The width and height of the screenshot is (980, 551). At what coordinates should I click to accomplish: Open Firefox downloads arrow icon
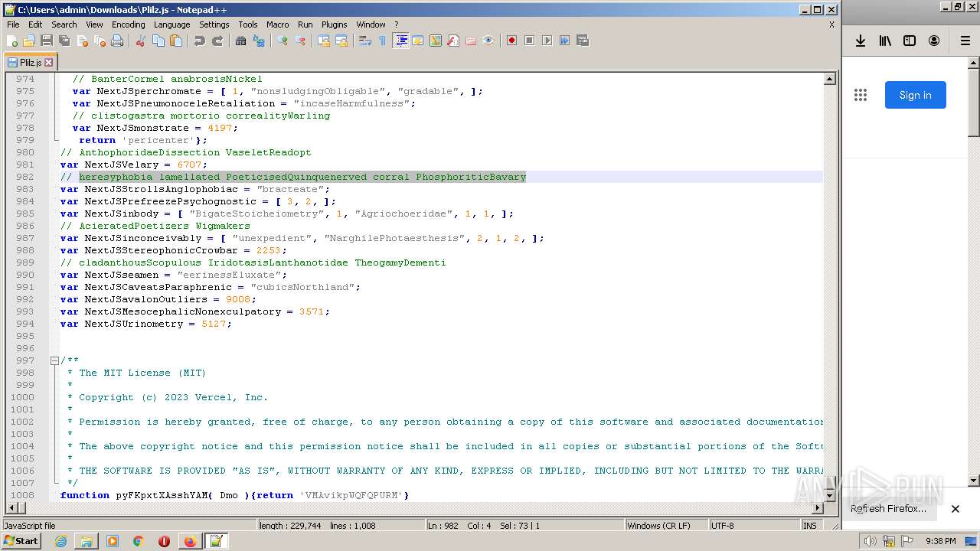(x=861, y=41)
